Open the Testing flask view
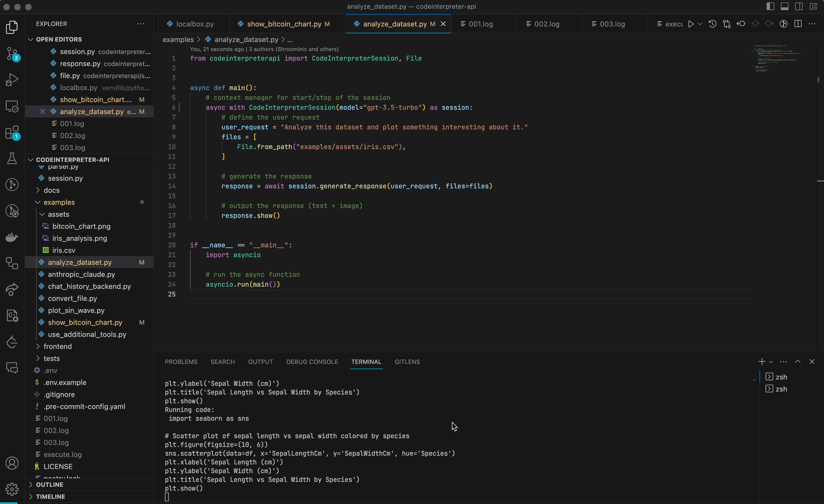This screenshot has width=824, height=504. point(12,159)
